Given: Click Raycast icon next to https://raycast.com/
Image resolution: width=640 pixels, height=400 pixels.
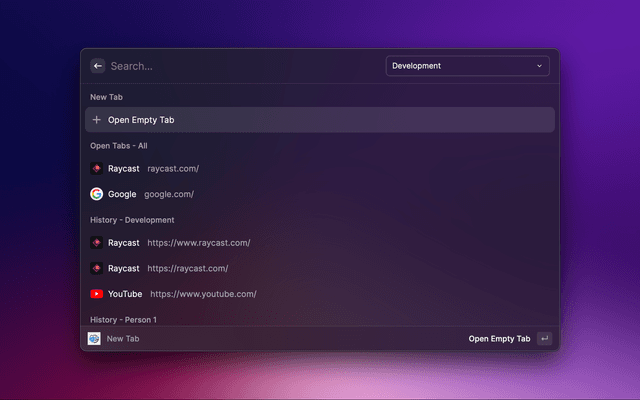Looking at the screenshot, I should pyautogui.click(x=97, y=268).
